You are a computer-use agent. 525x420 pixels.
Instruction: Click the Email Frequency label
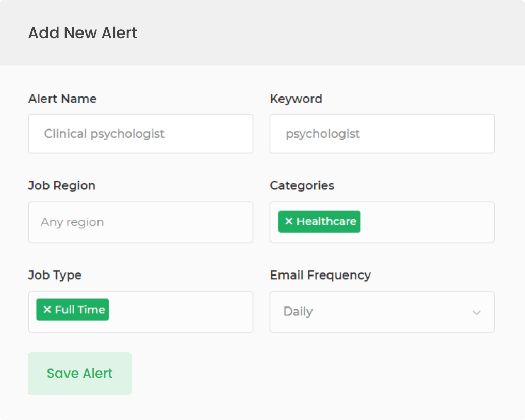(x=320, y=275)
